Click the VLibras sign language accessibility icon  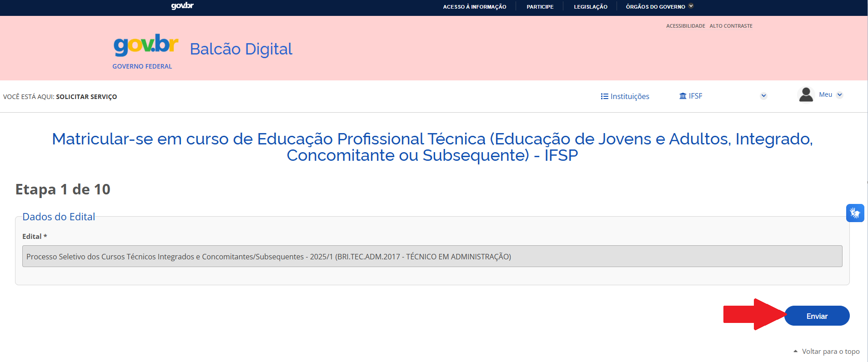point(855,213)
